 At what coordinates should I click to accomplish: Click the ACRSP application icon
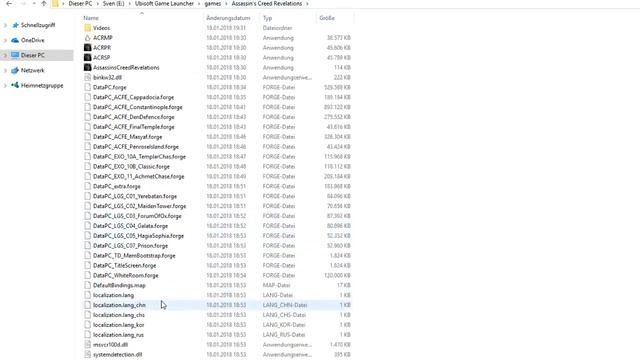click(x=87, y=58)
